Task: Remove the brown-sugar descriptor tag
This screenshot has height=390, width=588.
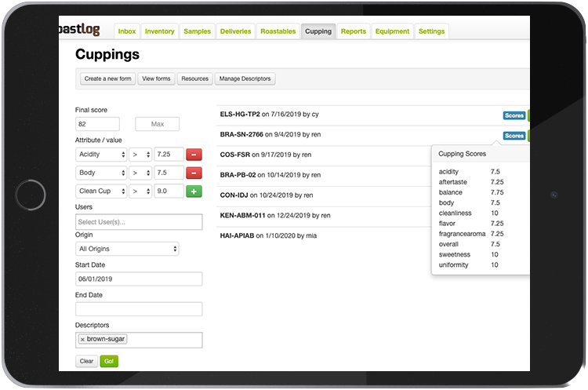Action: [82, 339]
